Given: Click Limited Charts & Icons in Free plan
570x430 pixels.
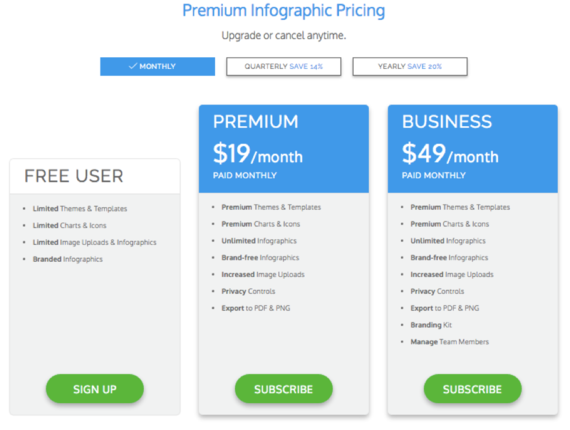Looking at the screenshot, I should coord(69,225).
